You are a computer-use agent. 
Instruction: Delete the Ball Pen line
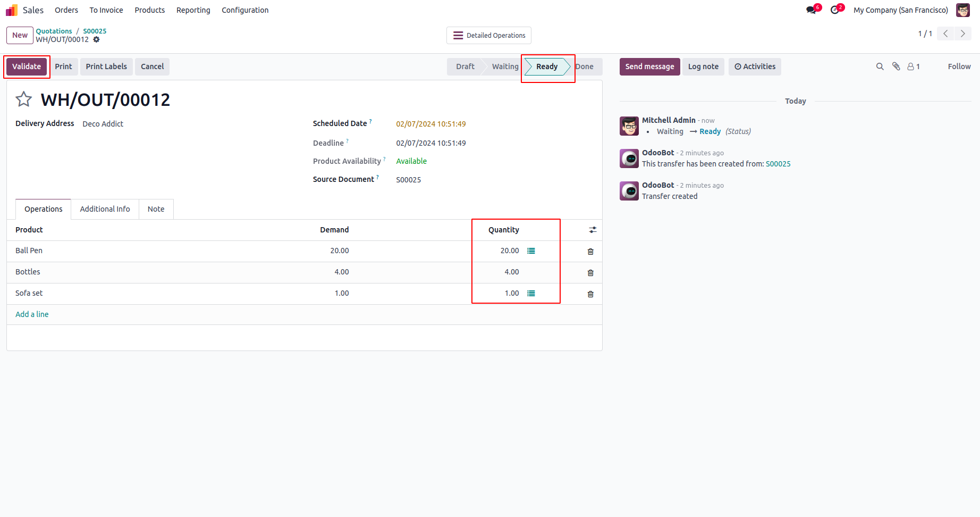tap(590, 251)
